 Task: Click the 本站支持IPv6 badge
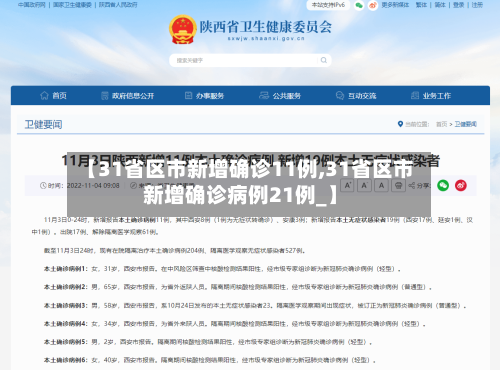tap(328, 5)
